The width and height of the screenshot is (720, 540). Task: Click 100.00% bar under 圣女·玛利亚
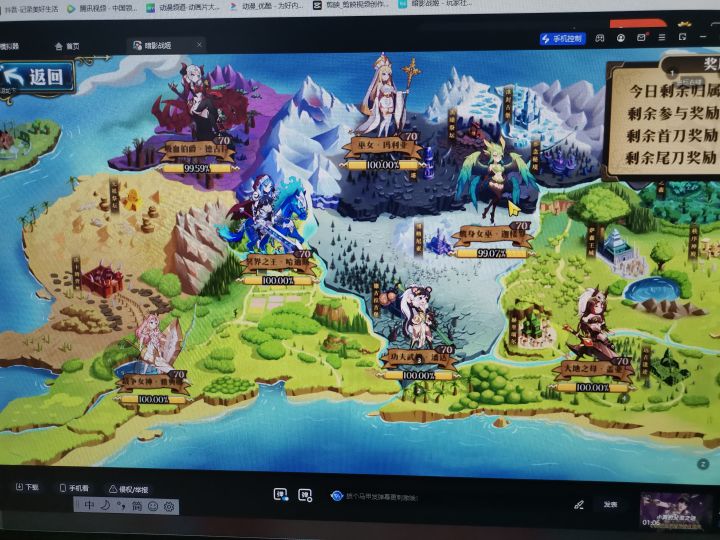[381, 165]
